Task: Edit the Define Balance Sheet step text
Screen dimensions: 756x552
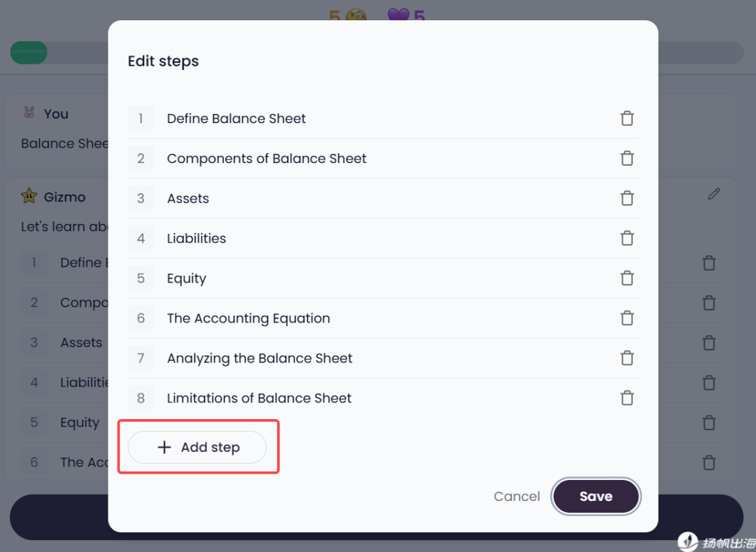Action: (237, 119)
